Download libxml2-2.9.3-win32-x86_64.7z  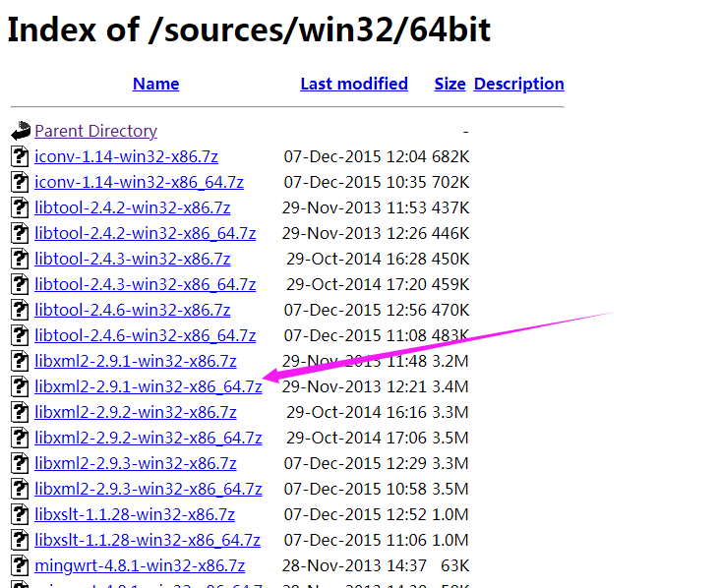coord(149,490)
